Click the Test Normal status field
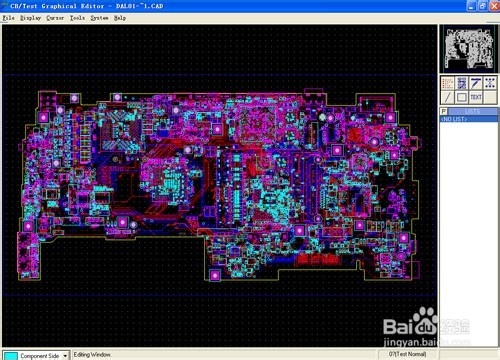The height and width of the screenshot is (360, 500). (408, 354)
